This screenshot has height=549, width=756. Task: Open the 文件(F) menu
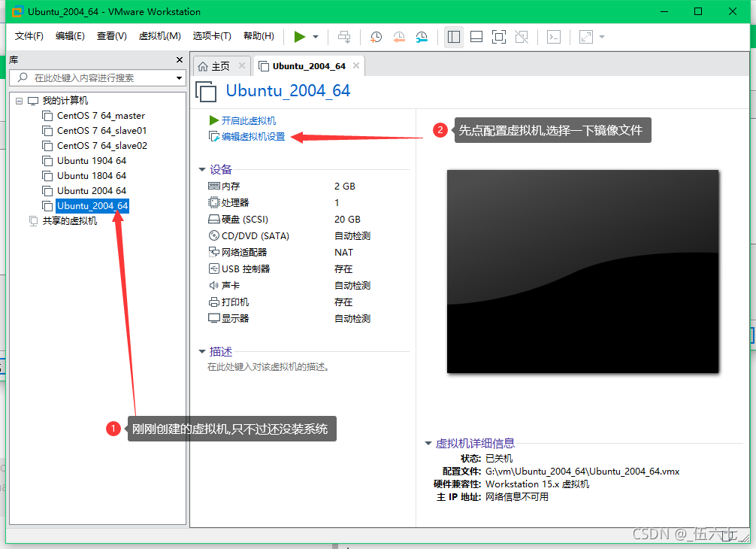pos(29,36)
